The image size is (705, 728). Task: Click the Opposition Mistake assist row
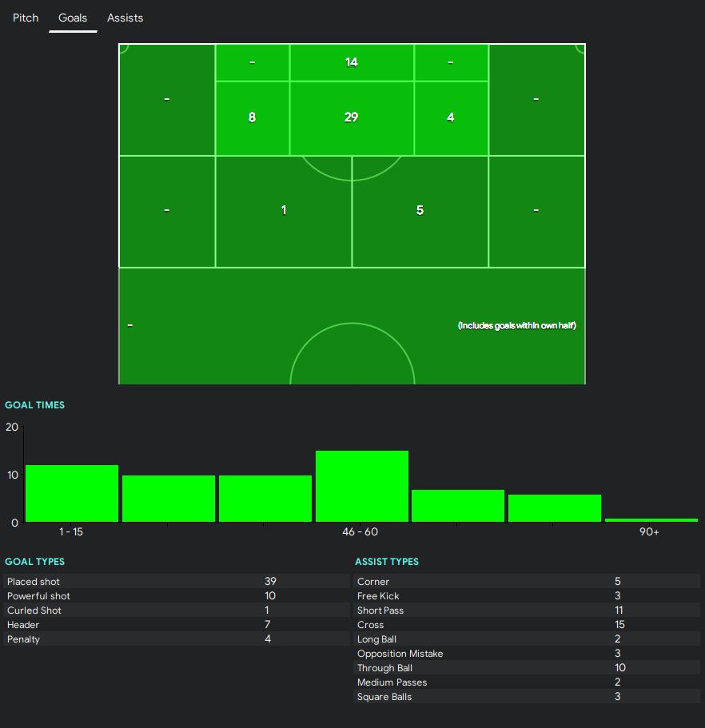tap(527, 654)
